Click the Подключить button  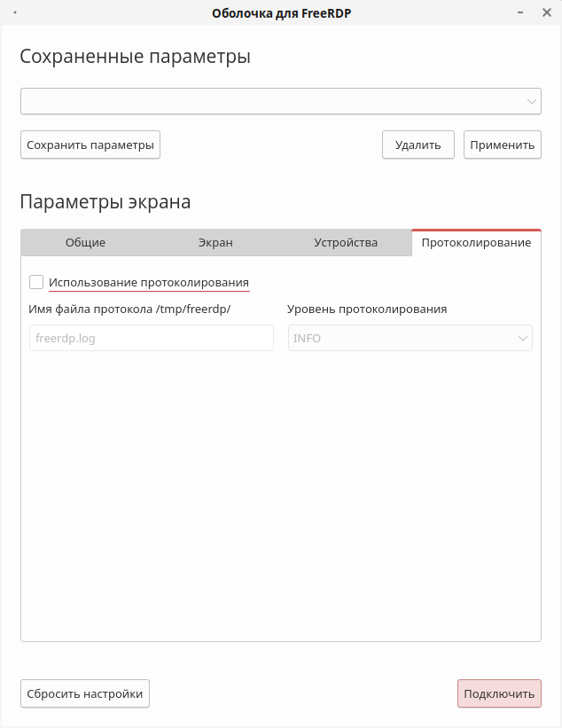tap(499, 693)
